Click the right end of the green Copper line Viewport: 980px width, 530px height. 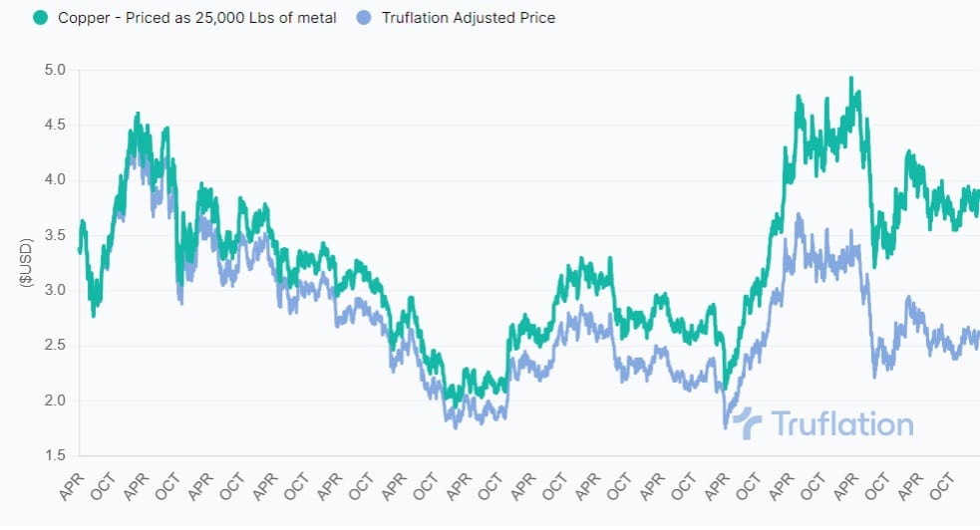[x=977, y=193]
